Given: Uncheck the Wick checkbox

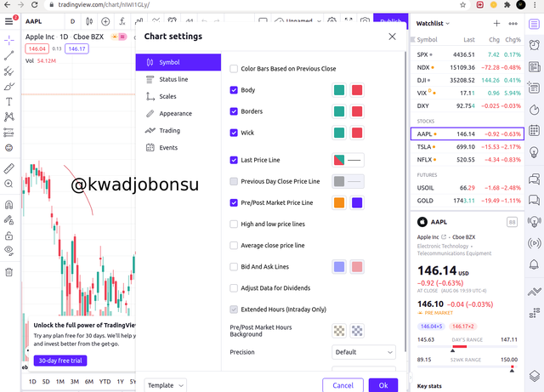Looking at the screenshot, I should point(234,133).
